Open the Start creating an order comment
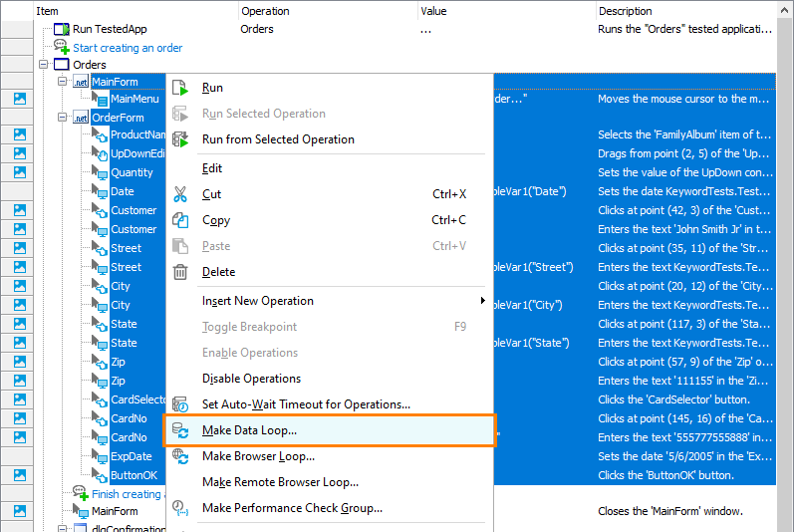Image resolution: width=794 pixels, height=532 pixels. [x=127, y=48]
